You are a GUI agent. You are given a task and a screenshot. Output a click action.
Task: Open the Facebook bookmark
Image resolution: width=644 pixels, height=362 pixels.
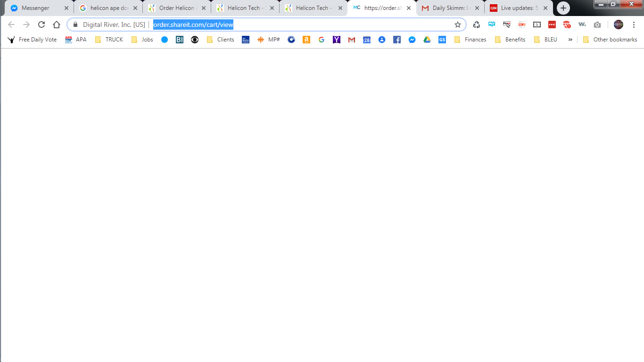tap(396, 40)
